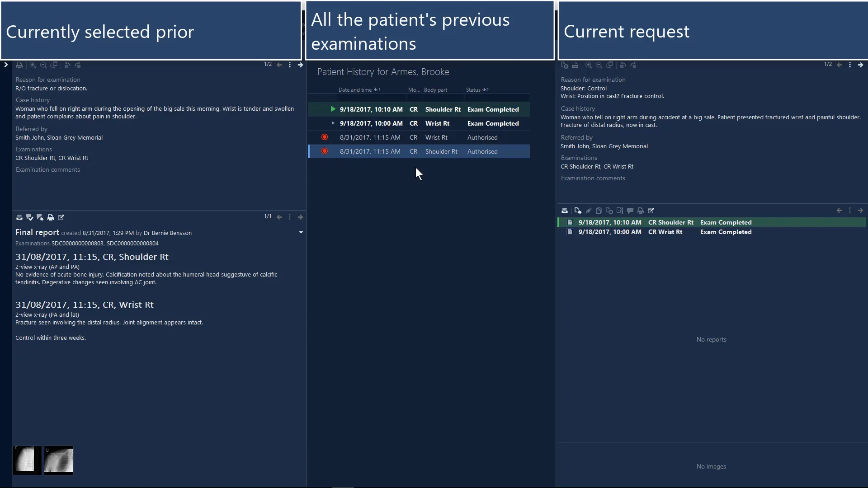
Task: Click next arrow in current request header
Action: coord(860,65)
